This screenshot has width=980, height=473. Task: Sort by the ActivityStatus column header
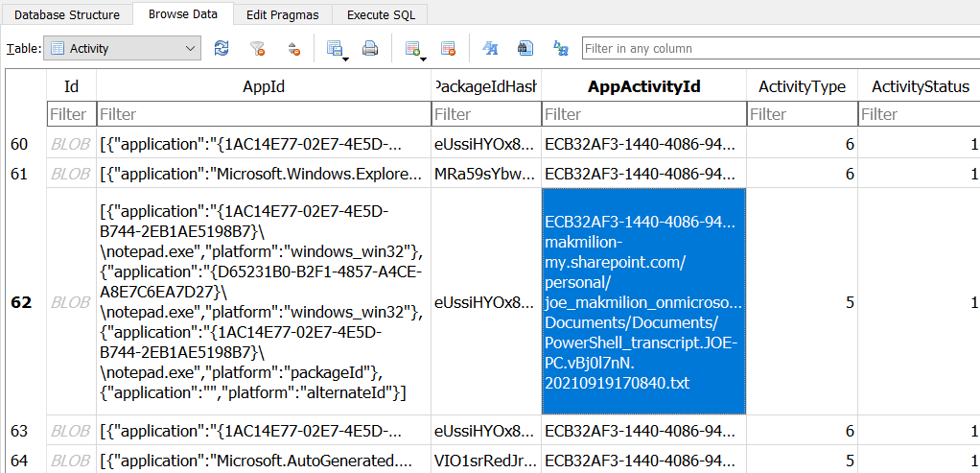pyautogui.click(x=919, y=87)
